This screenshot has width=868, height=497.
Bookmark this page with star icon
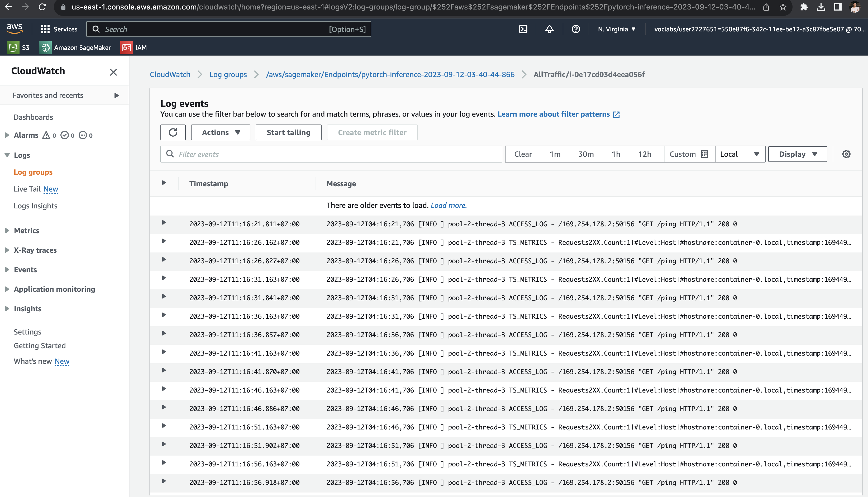pyautogui.click(x=783, y=7)
